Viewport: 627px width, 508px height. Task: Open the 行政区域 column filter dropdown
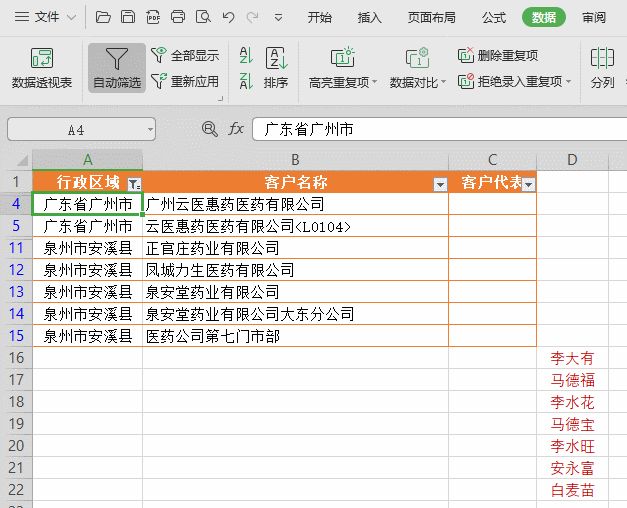point(134,184)
